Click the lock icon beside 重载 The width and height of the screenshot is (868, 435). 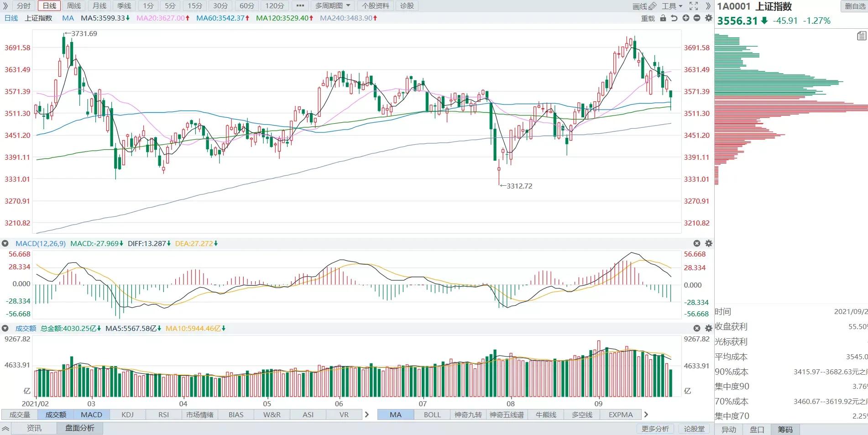coord(663,18)
